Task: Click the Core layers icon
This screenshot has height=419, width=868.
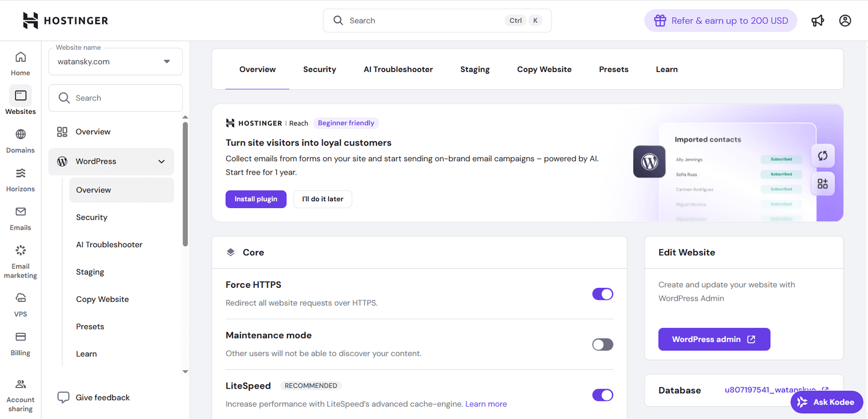Action: (231, 253)
